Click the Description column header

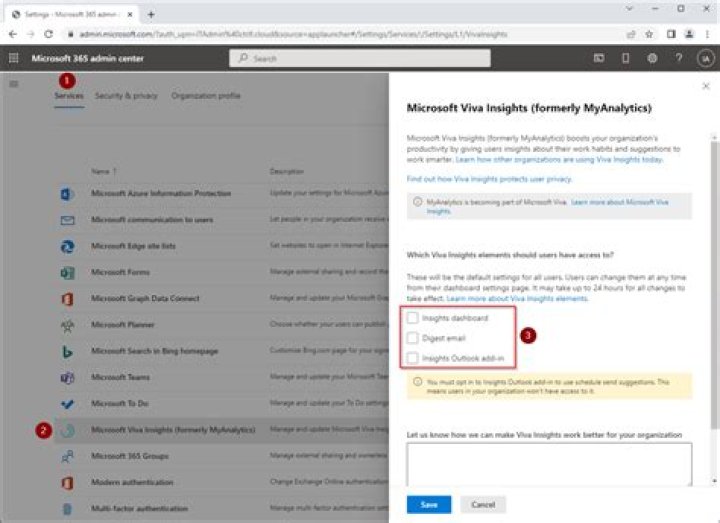tap(287, 171)
